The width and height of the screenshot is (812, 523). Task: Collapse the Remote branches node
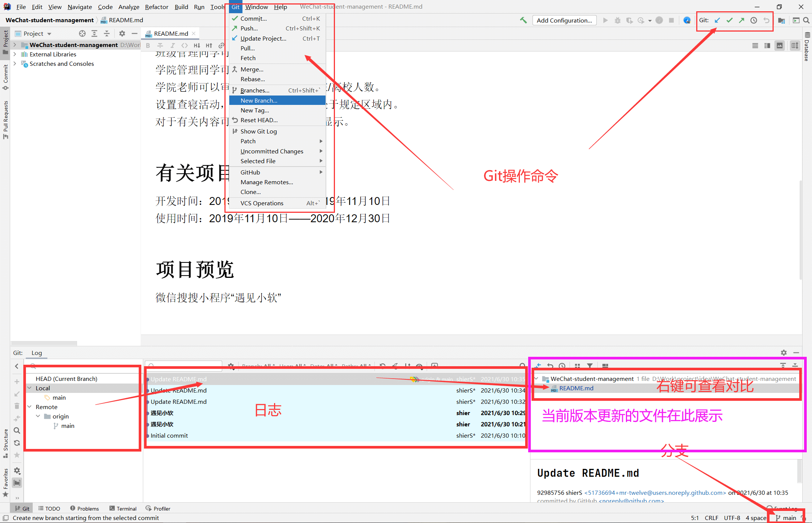pos(29,407)
